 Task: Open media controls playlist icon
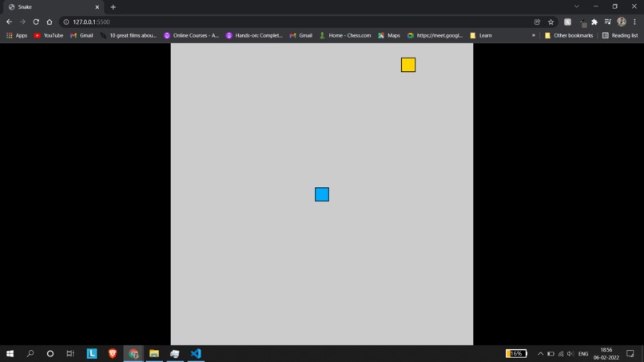coord(608,22)
